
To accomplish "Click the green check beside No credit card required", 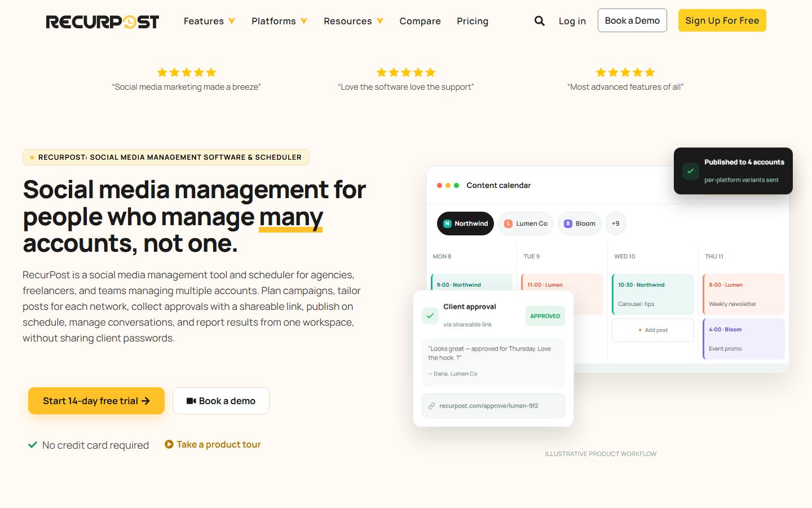I will [x=33, y=445].
